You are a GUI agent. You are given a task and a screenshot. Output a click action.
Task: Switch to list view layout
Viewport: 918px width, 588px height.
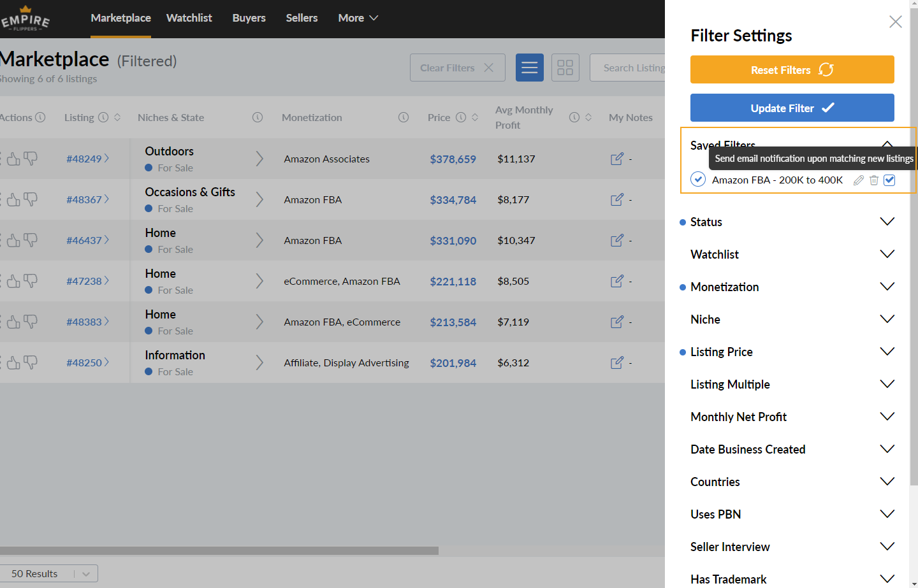530,68
